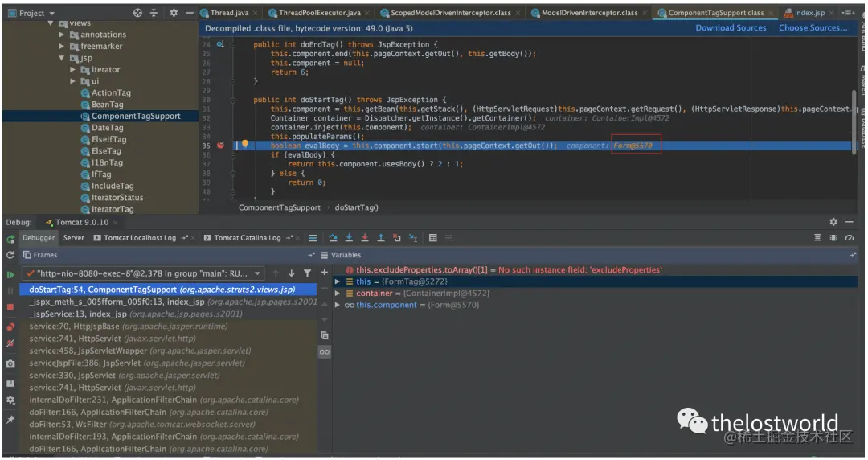Click Force Step Into button
The height and width of the screenshot is (460, 868).
pos(365,238)
